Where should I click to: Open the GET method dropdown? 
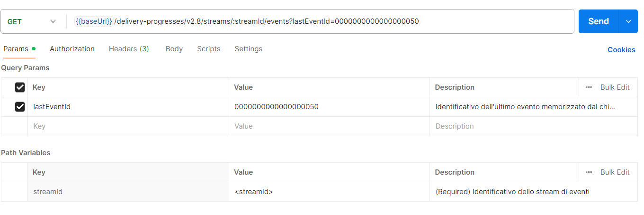(32, 22)
